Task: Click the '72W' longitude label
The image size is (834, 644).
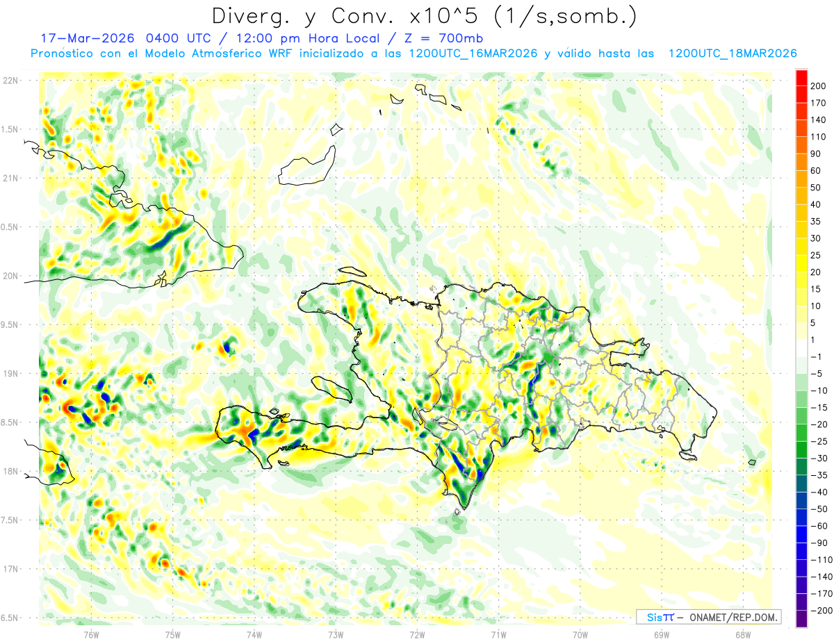Action: coord(417,634)
